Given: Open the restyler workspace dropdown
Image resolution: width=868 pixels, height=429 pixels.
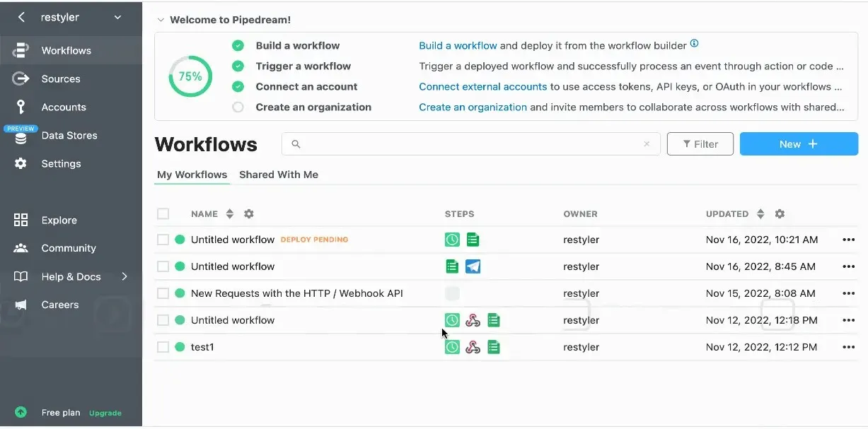Looking at the screenshot, I should point(118,17).
